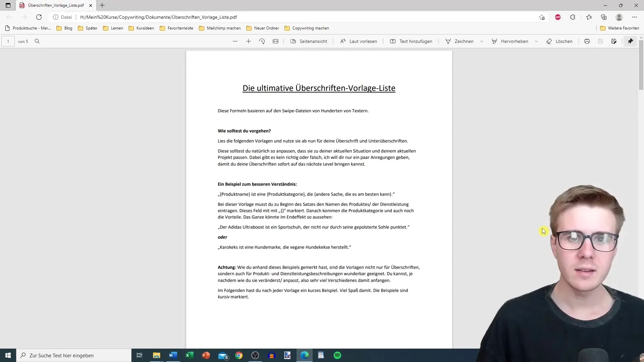
Task: Open the PDF search magnifier
Action: tap(37, 41)
